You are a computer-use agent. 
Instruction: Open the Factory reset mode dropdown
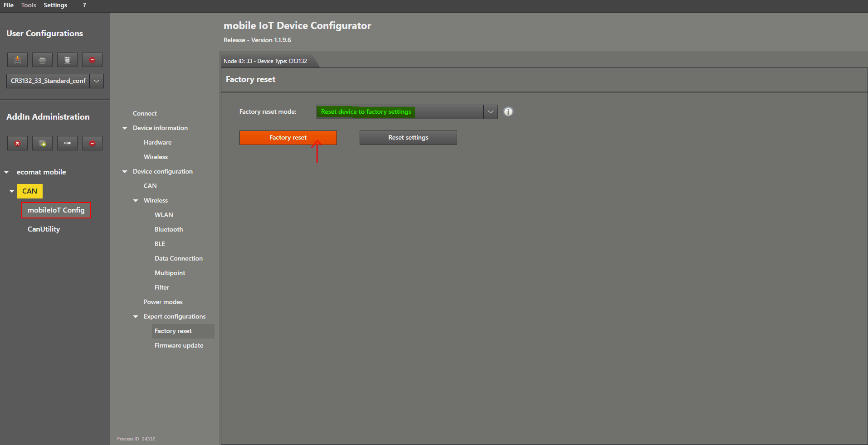click(x=490, y=112)
